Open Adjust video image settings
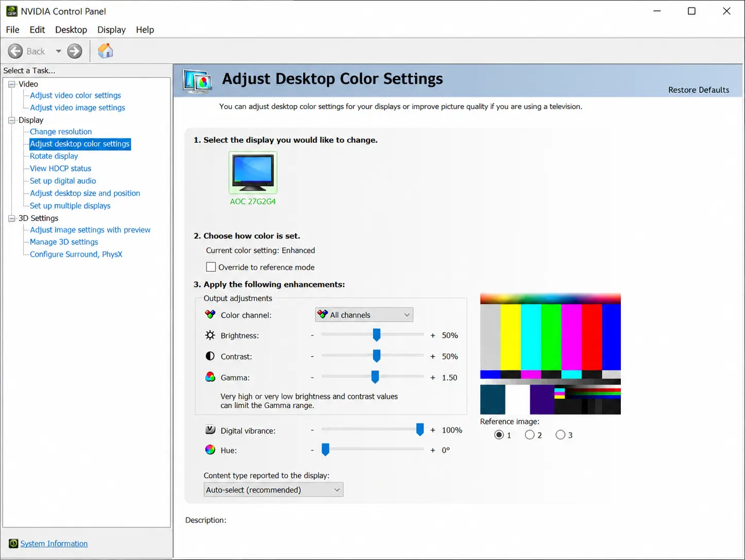This screenshot has height=560, width=745. (77, 108)
